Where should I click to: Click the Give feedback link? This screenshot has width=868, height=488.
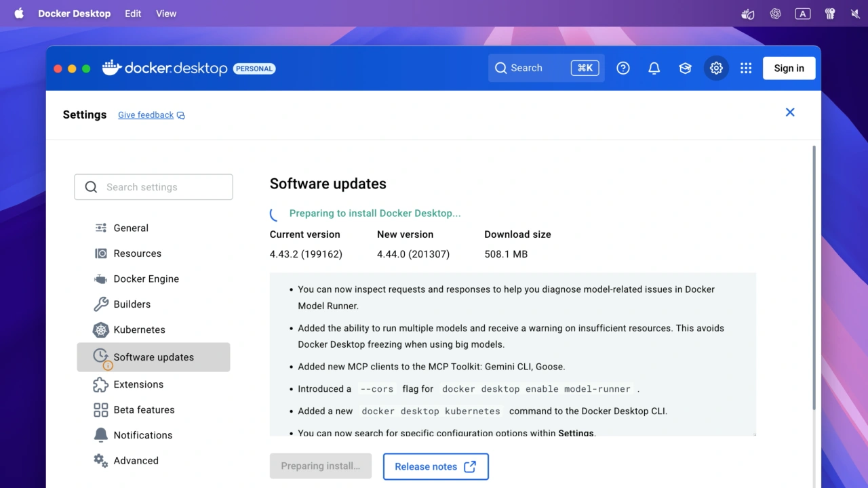click(146, 115)
